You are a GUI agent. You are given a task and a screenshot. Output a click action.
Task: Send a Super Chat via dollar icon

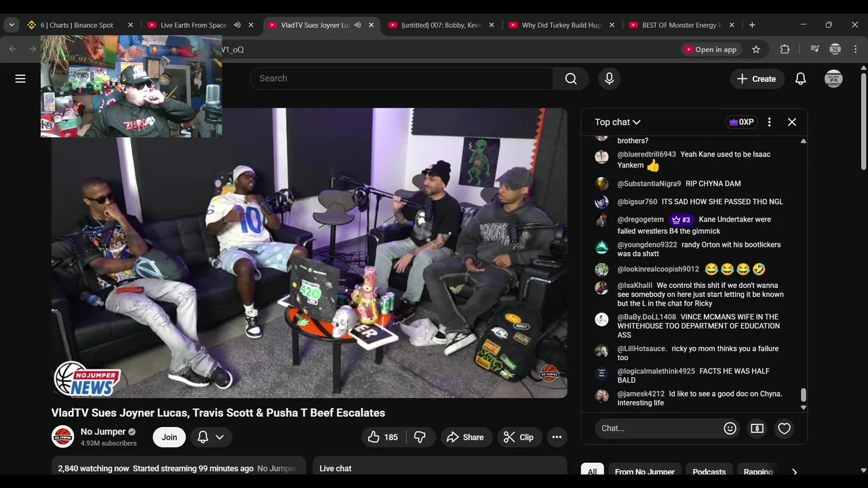pos(757,428)
